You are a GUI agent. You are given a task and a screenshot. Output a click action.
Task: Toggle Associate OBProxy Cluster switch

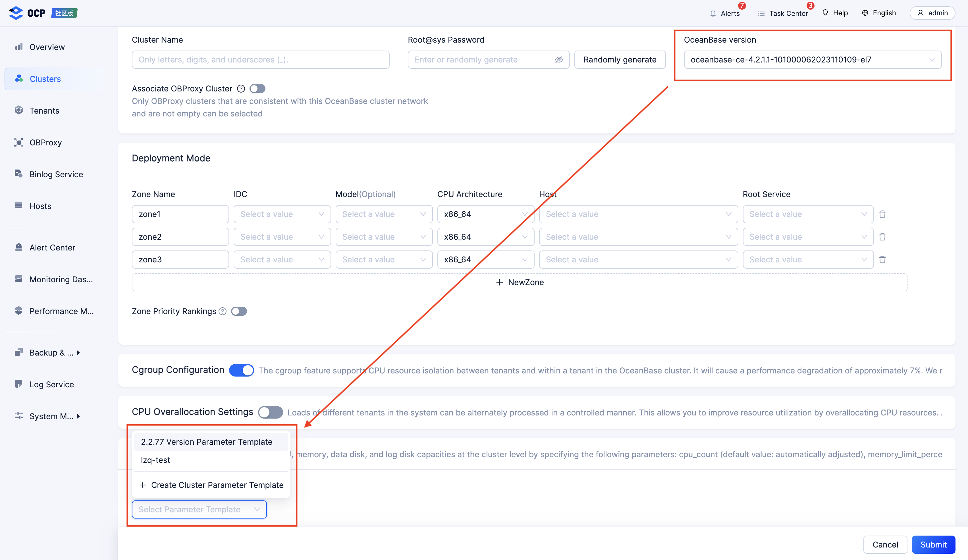[x=257, y=89]
